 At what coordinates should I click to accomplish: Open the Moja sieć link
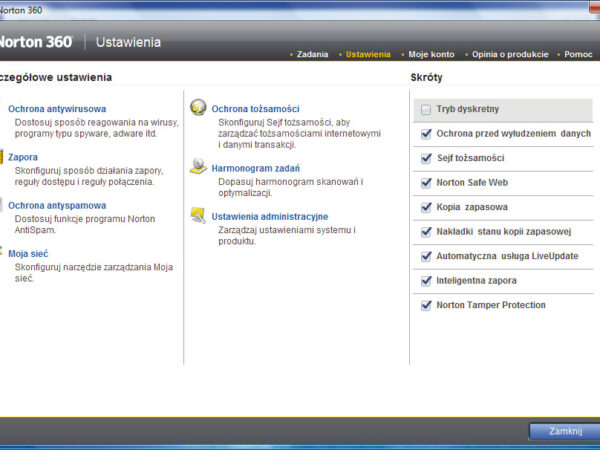29,254
